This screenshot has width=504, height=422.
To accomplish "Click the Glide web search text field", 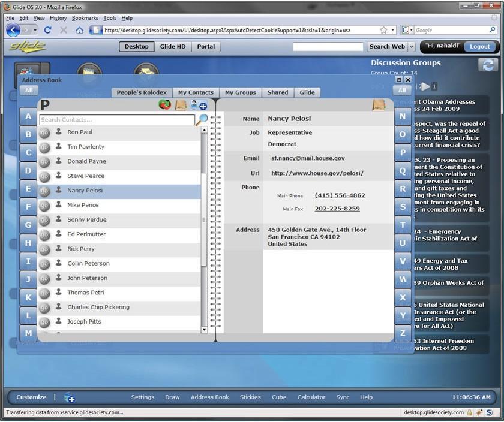I will pos(328,47).
